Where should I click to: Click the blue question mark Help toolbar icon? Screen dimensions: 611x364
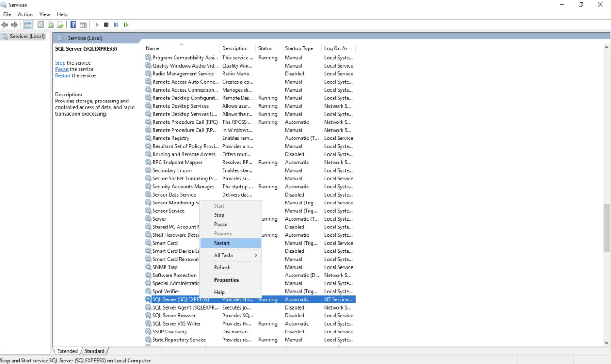pos(73,25)
